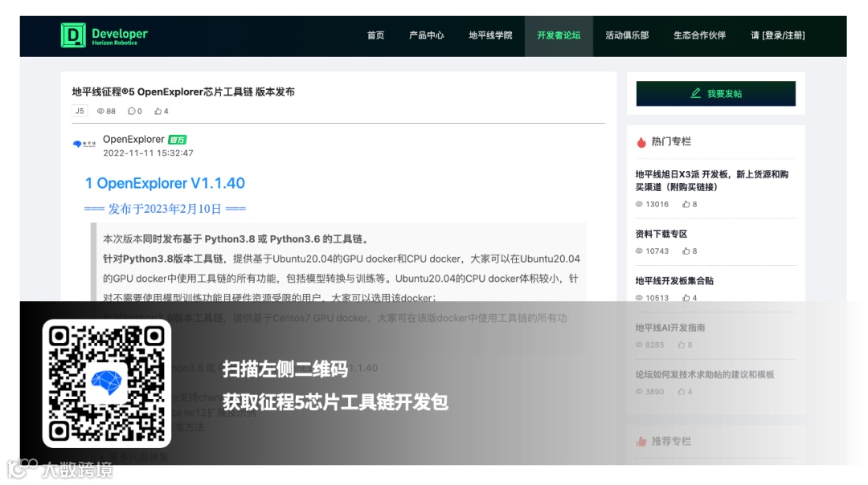Click the thumbs-up icon in 10743 row
868x485 pixels.
pos(686,251)
